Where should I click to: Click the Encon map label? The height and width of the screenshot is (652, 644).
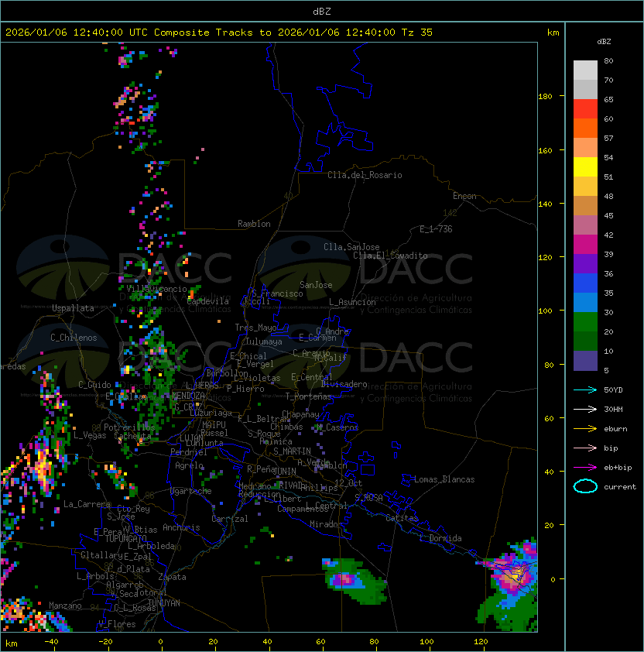click(464, 196)
